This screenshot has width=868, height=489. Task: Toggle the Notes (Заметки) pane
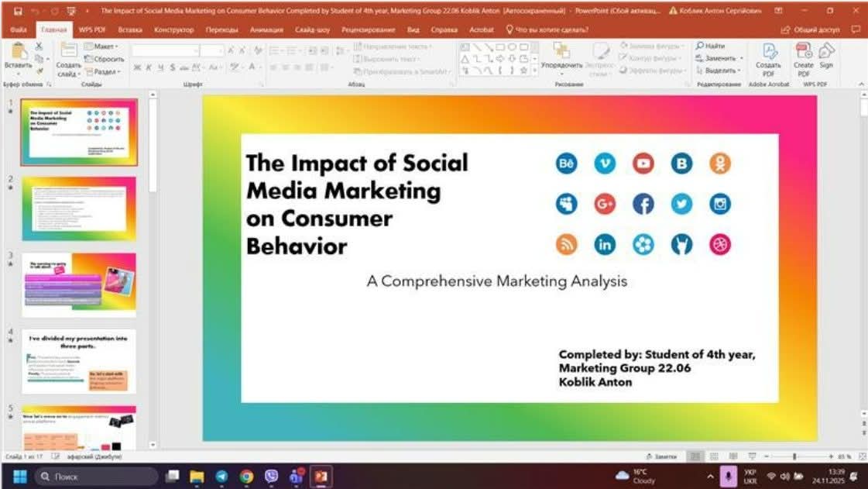click(x=661, y=456)
